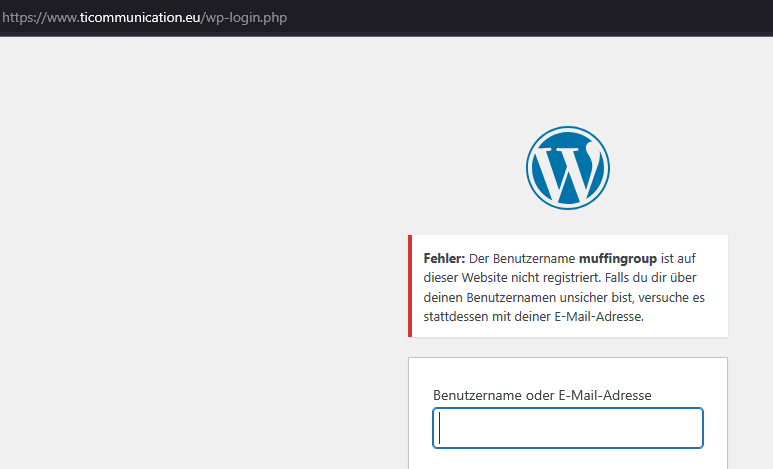
Task: Click the bold username 'muffingroup' in error message
Action: pyautogui.click(x=617, y=258)
